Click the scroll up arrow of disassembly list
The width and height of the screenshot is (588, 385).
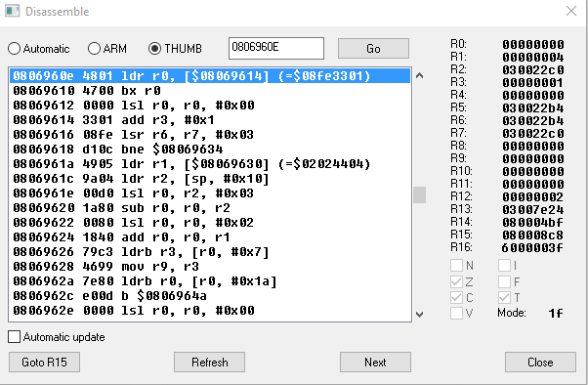pyautogui.click(x=420, y=76)
